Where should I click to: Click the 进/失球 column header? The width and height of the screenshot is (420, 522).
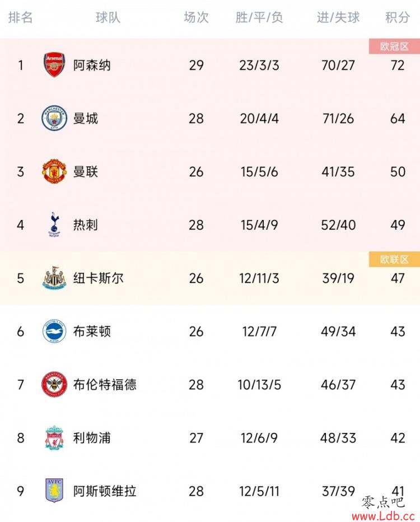338,17
